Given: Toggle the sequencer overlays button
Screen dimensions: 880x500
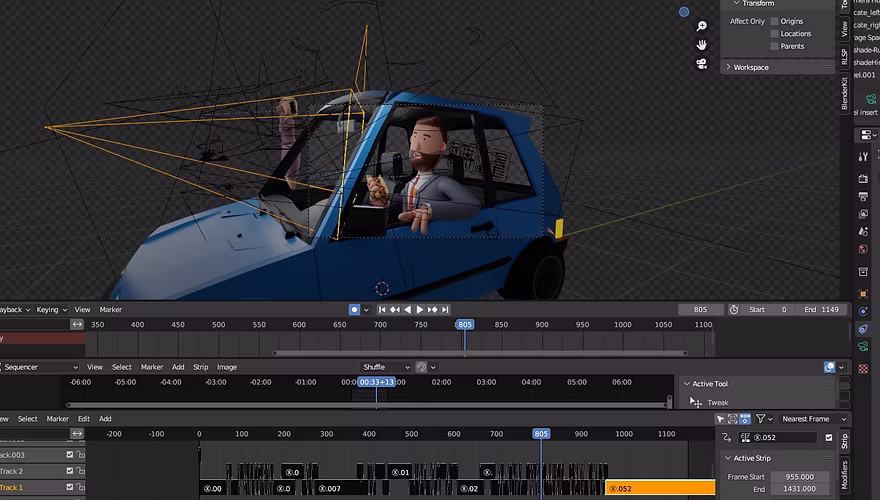Looking at the screenshot, I should [x=829, y=367].
